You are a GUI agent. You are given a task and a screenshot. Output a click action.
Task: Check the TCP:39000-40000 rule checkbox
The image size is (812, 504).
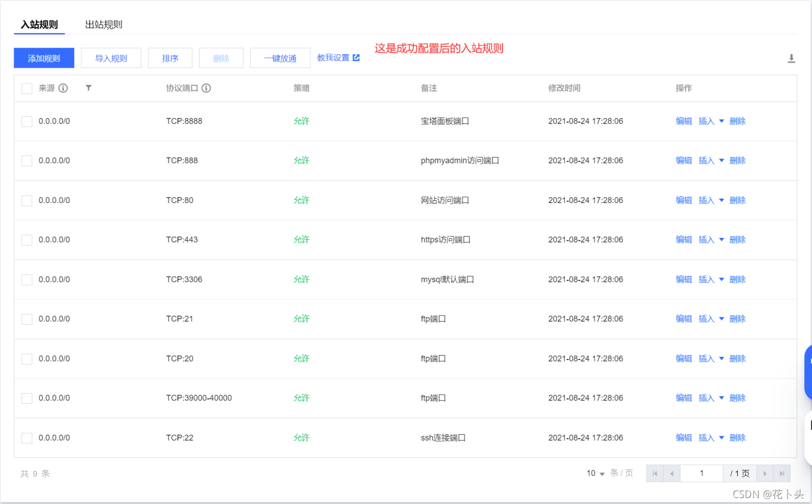(27, 398)
